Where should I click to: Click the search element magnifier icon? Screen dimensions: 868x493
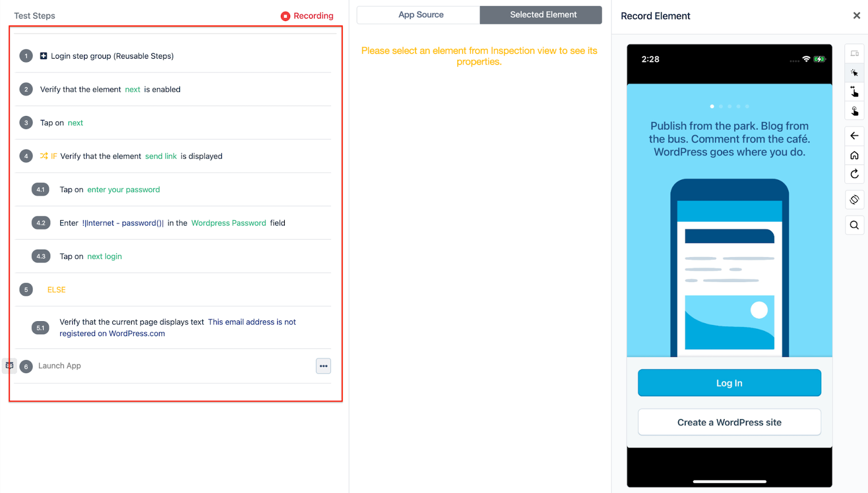854,225
